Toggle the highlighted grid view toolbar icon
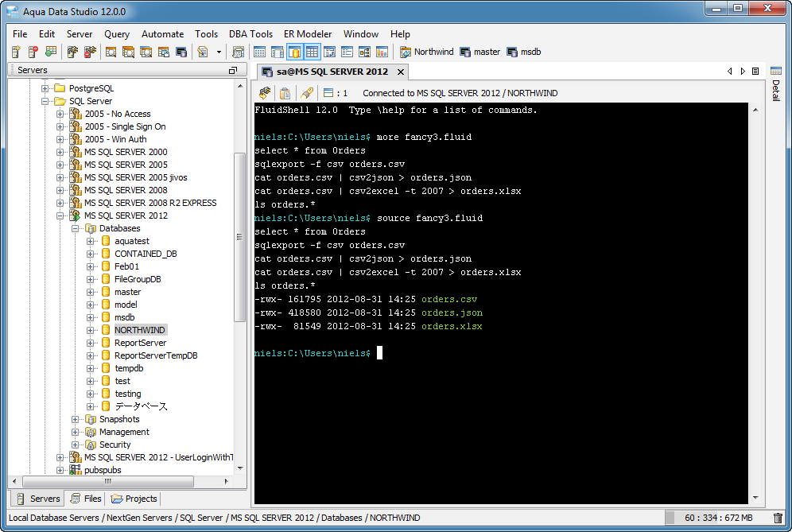 [x=313, y=52]
